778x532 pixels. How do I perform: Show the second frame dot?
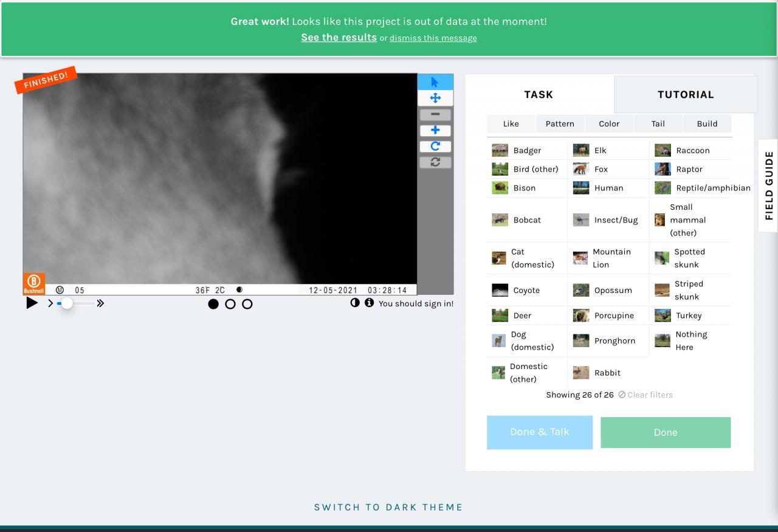[230, 304]
